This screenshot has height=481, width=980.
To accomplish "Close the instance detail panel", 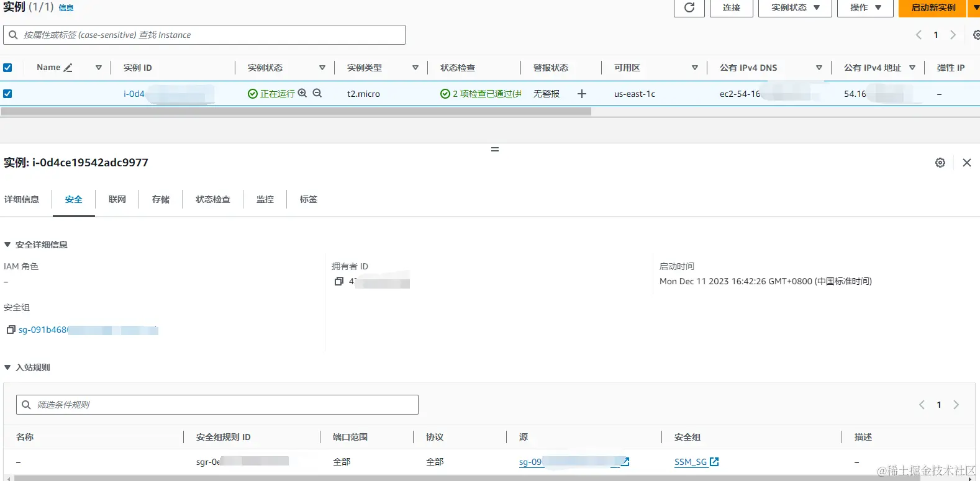I will point(967,163).
